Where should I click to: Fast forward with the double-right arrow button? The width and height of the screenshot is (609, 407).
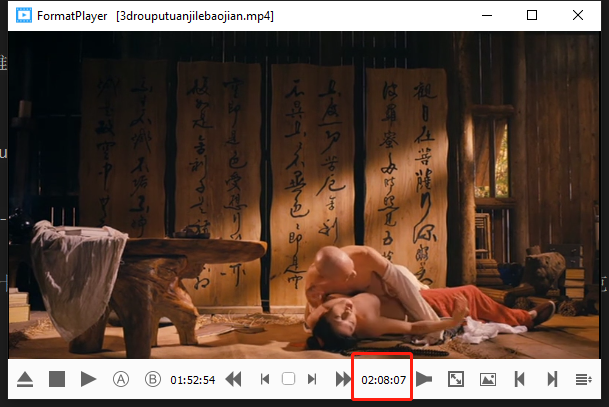(x=343, y=379)
